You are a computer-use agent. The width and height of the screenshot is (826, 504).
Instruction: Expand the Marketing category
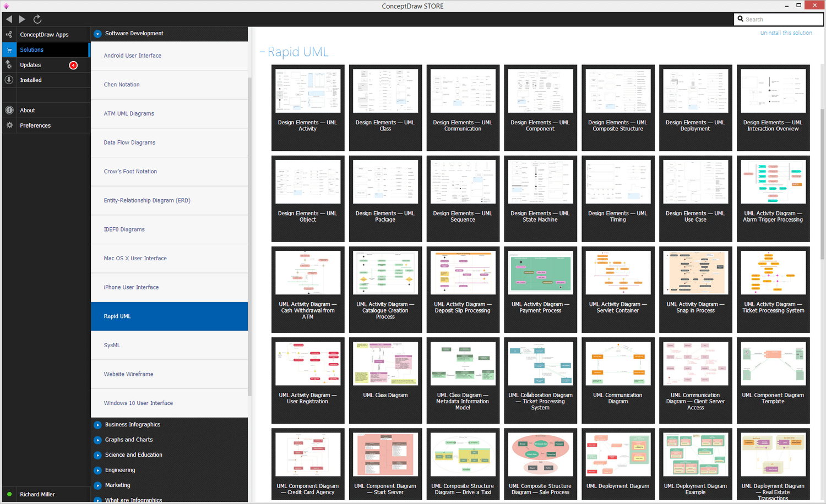(x=97, y=485)
